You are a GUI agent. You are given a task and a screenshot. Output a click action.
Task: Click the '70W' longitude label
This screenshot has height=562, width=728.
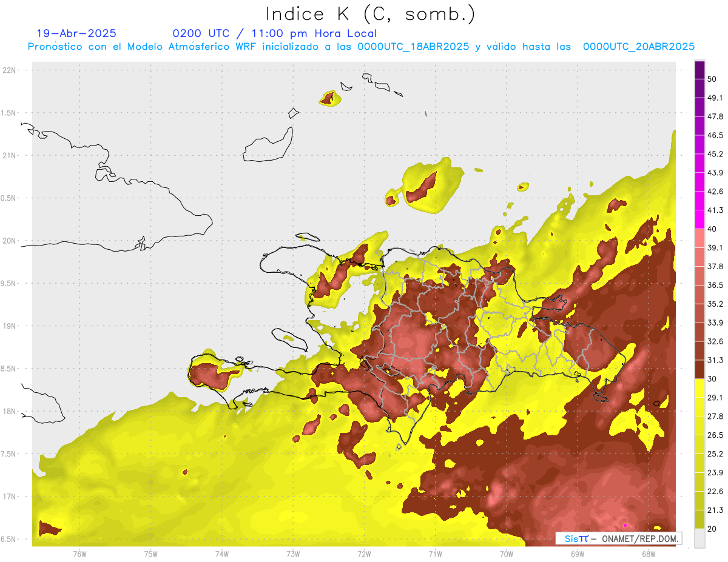(507, 554)
